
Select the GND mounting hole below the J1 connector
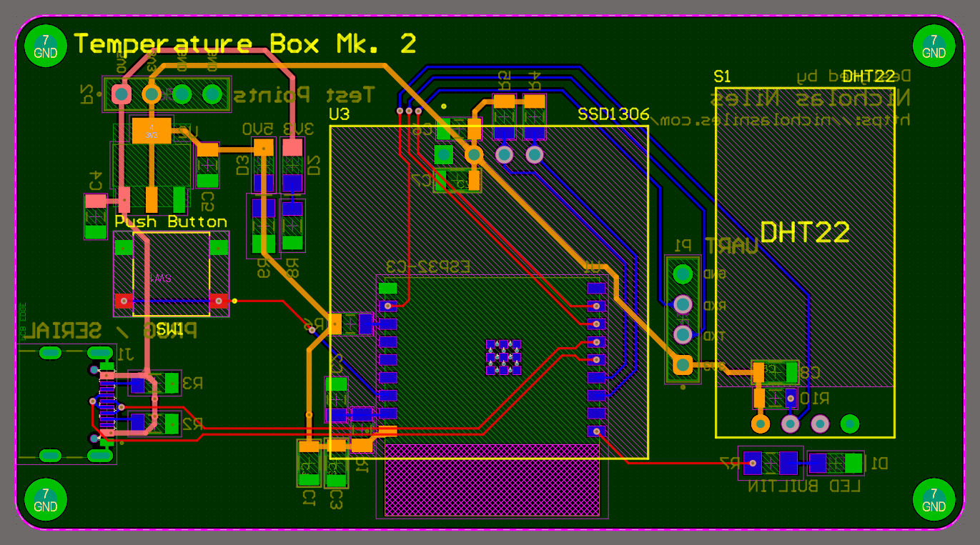tap(46, 500)
